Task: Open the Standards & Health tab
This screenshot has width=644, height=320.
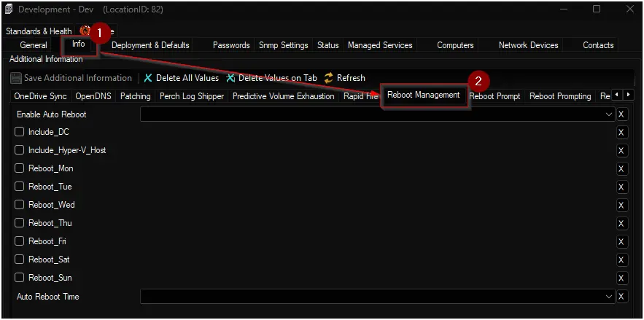Action: click(x=39, y=31)
